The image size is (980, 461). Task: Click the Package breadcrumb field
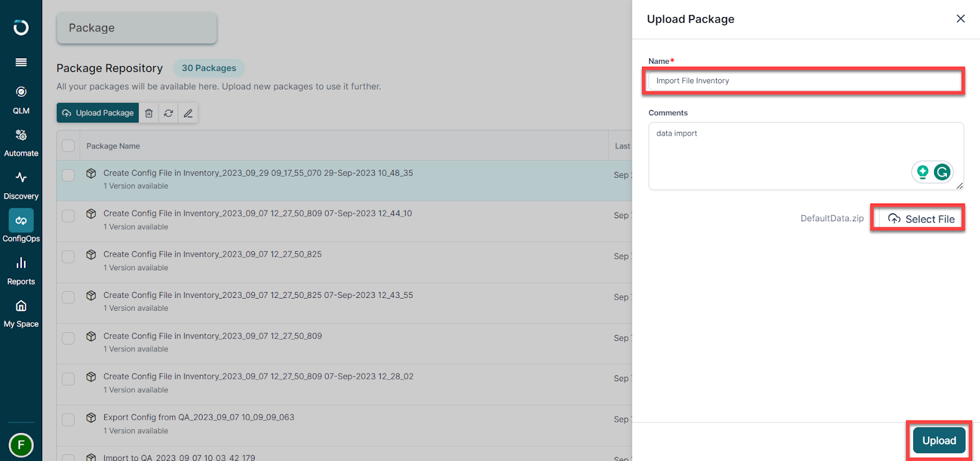click(x=137, y=28)
